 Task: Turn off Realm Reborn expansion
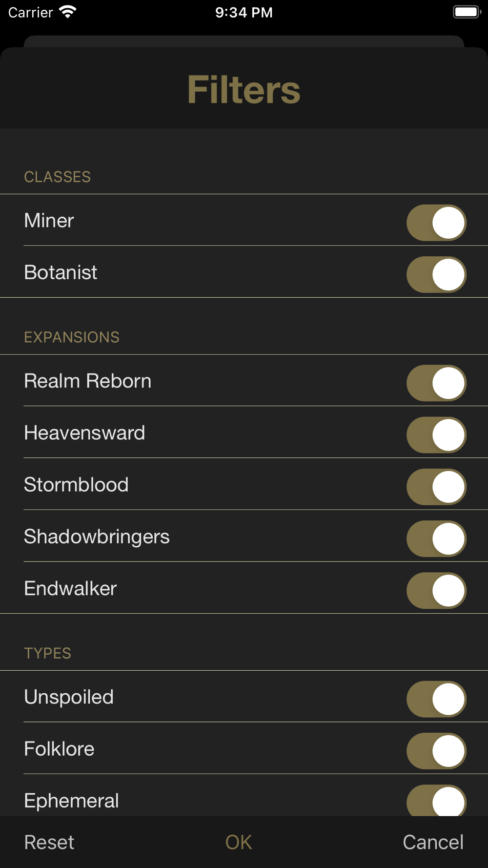pos(436,383)
